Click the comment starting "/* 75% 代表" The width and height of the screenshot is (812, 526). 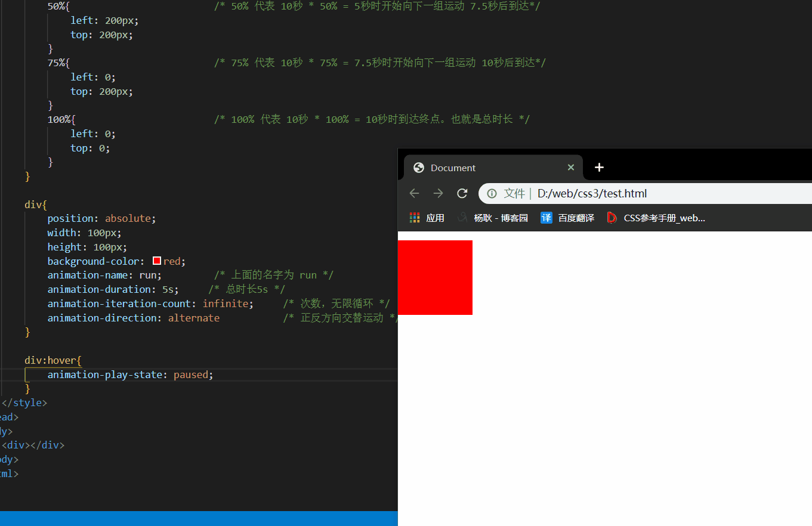(x=380, y=63)
